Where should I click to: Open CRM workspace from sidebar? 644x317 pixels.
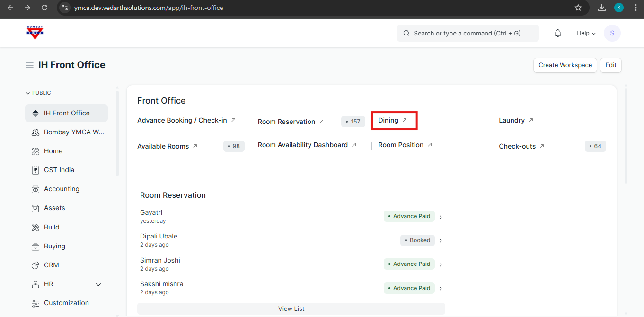[52, 265]
